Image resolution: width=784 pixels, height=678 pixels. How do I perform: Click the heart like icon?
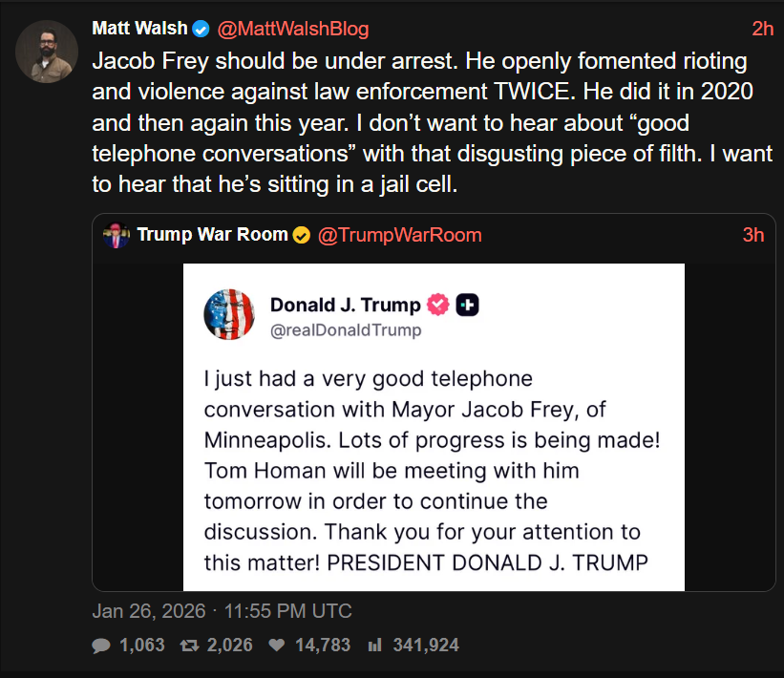click(277, 646)
